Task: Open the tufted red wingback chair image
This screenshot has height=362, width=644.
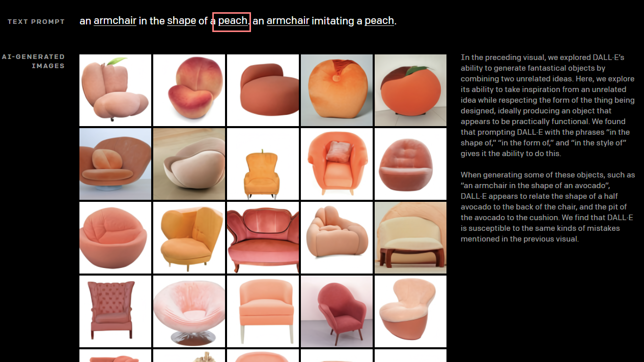Action: coord(115,312)
